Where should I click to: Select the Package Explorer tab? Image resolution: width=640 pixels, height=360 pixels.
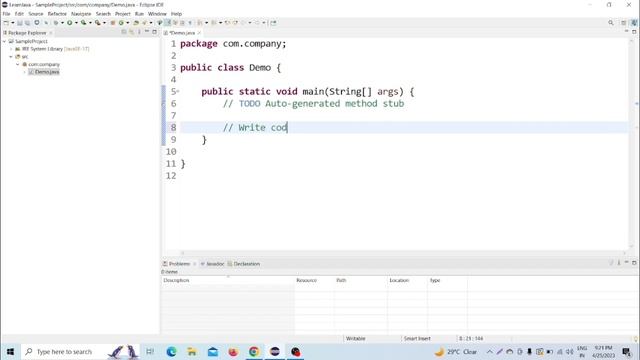point(27,33)
